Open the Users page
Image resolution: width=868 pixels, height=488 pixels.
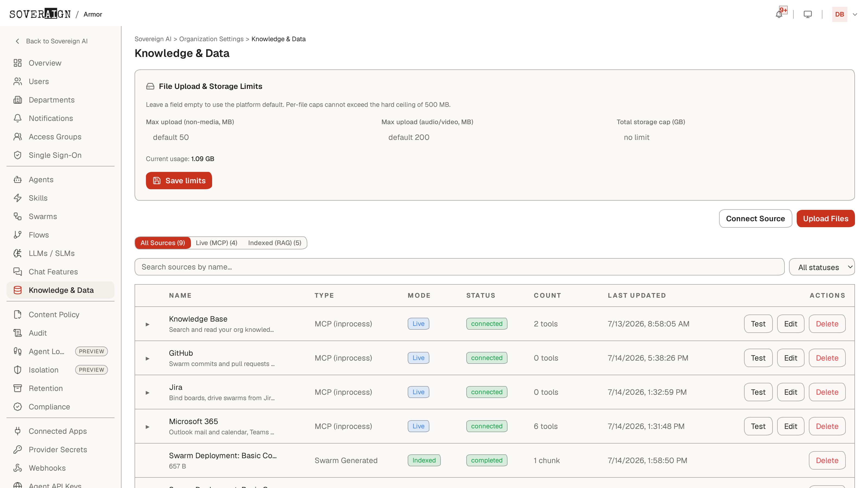(60, 82)
